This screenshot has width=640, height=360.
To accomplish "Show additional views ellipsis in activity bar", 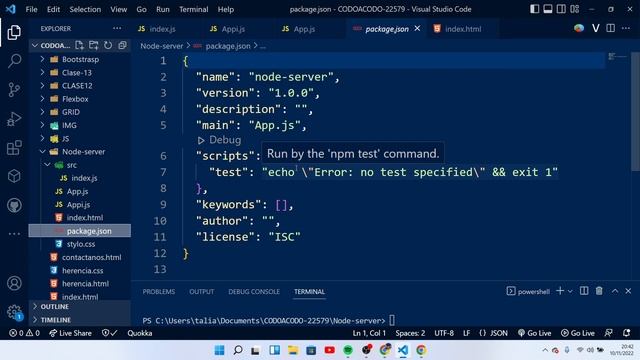I will click(x=14, y=234).
